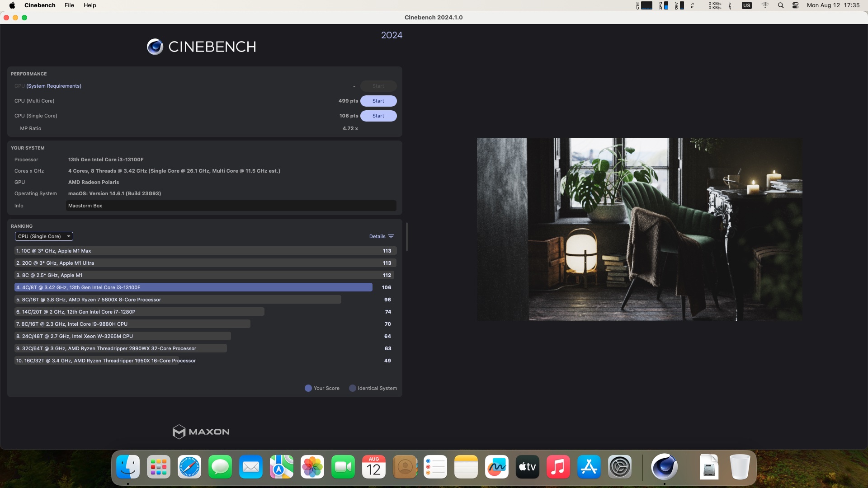The height and width of the screenshot is (488, 868).
Task: Select the Intel Core i3-13100F ranking entry
Action: click(x=193, y=287)
